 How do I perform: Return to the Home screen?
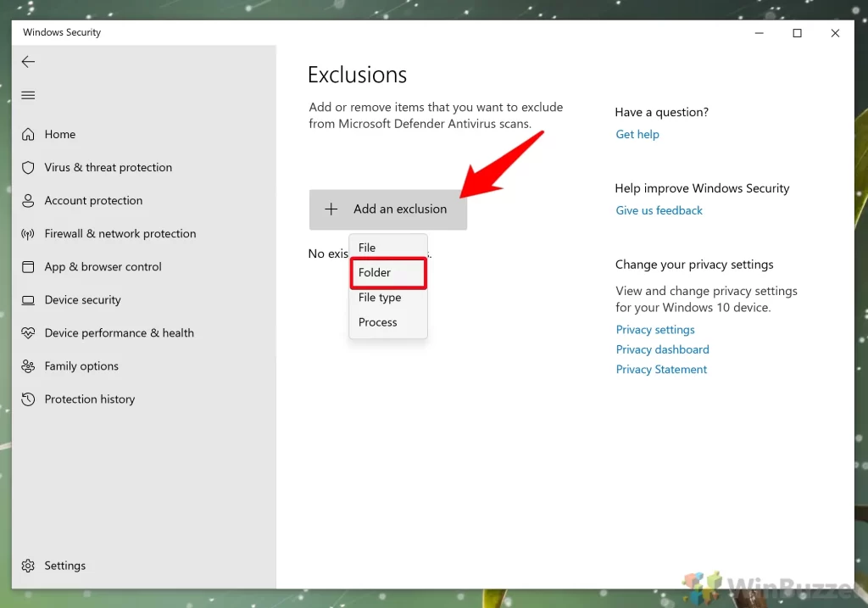(x=59, y=134)
